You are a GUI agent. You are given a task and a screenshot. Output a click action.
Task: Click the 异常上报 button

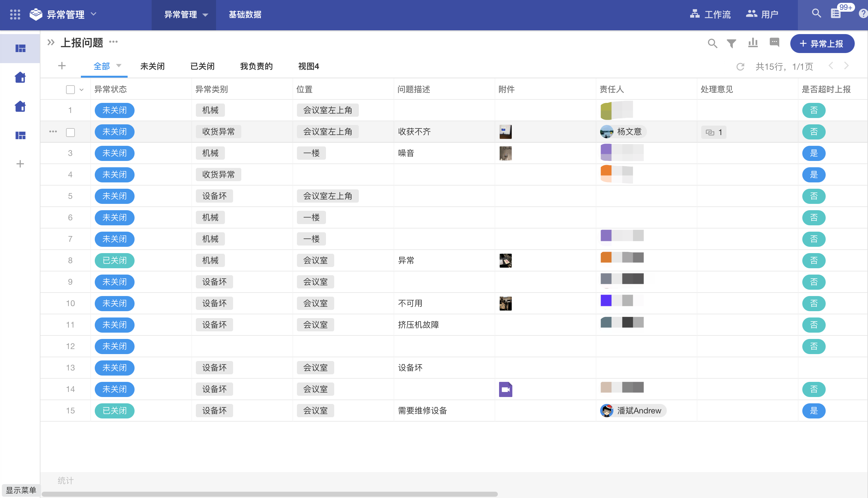[822, 44]
